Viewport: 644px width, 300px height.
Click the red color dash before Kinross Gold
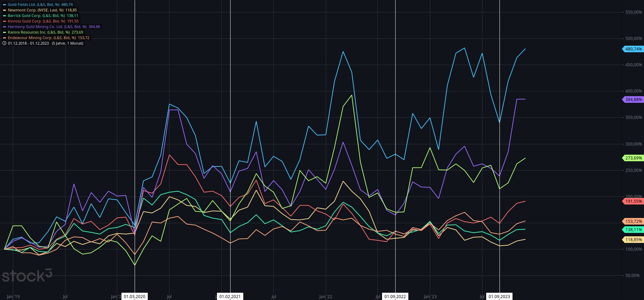4,21
